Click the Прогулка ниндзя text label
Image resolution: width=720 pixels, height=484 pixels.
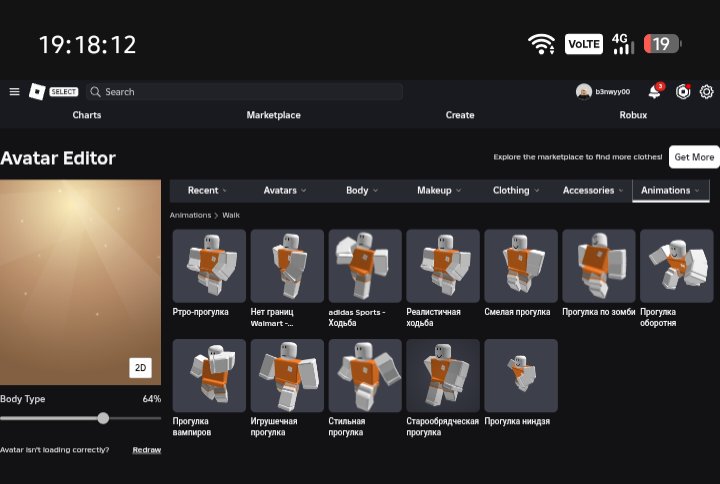[x=517, y=421]
